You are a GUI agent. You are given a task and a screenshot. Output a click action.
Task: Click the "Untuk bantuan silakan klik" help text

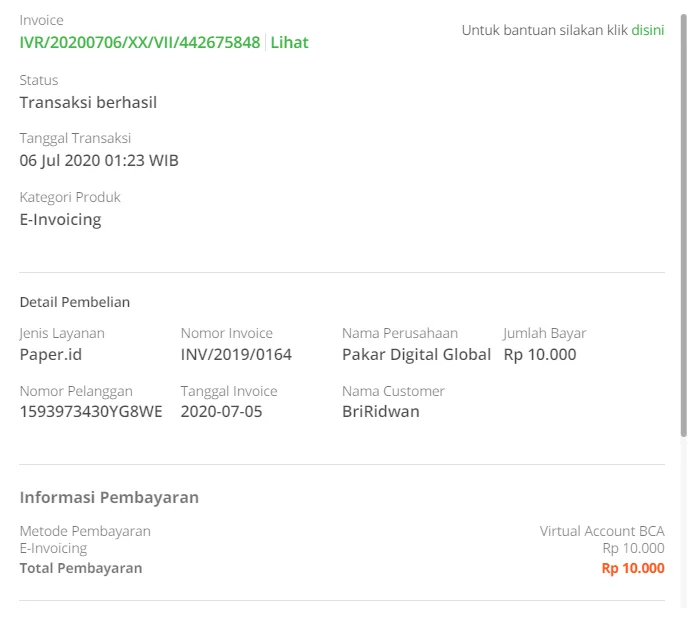[544, 30]
